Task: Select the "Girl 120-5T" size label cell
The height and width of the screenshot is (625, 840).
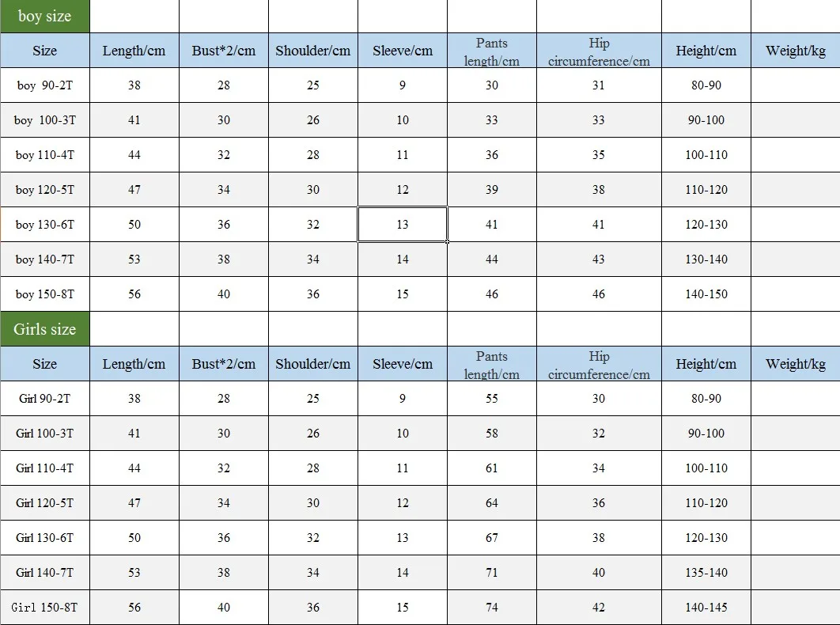Action: (45, 503)
